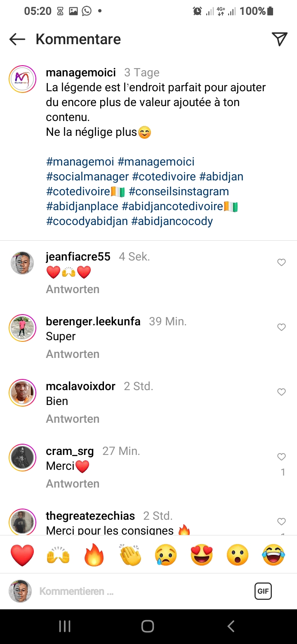This screenshot has width=297, height=644.
Task: Insert the heart-eyes quick emoji
Action: coord(202,555)
